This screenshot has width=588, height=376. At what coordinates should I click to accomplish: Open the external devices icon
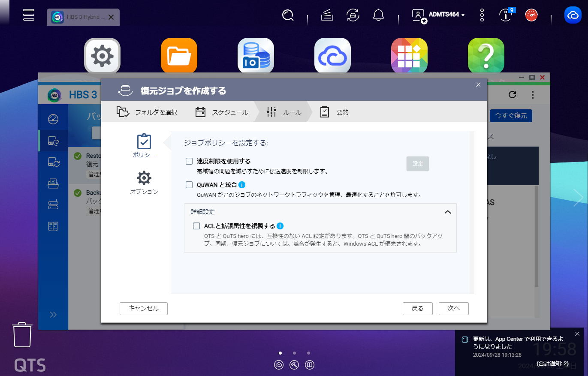[353, 15]
